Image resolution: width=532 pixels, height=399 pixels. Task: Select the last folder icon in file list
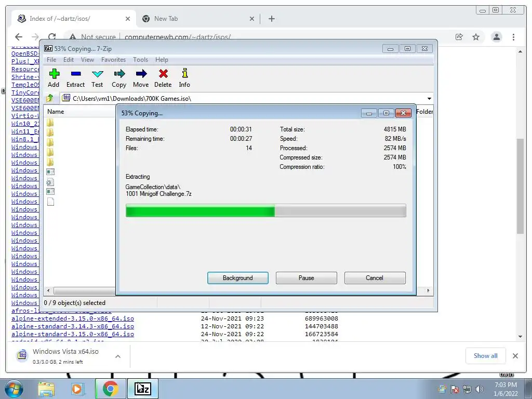[50, 162]
